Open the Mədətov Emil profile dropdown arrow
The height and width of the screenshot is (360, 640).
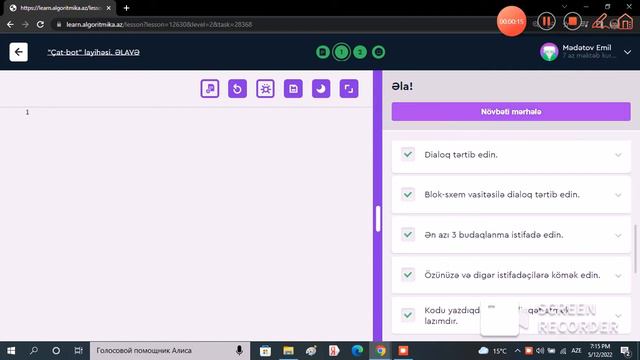click(627, 52)
